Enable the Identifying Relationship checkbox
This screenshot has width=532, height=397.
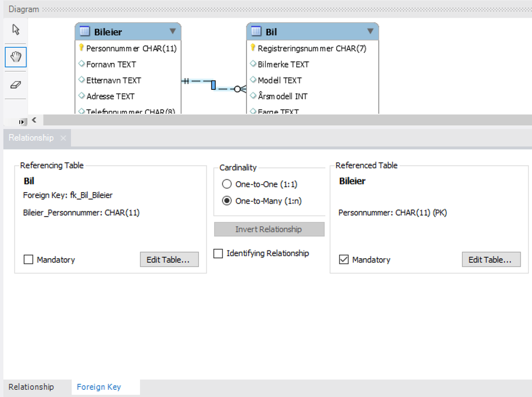[x=218, y=253]
